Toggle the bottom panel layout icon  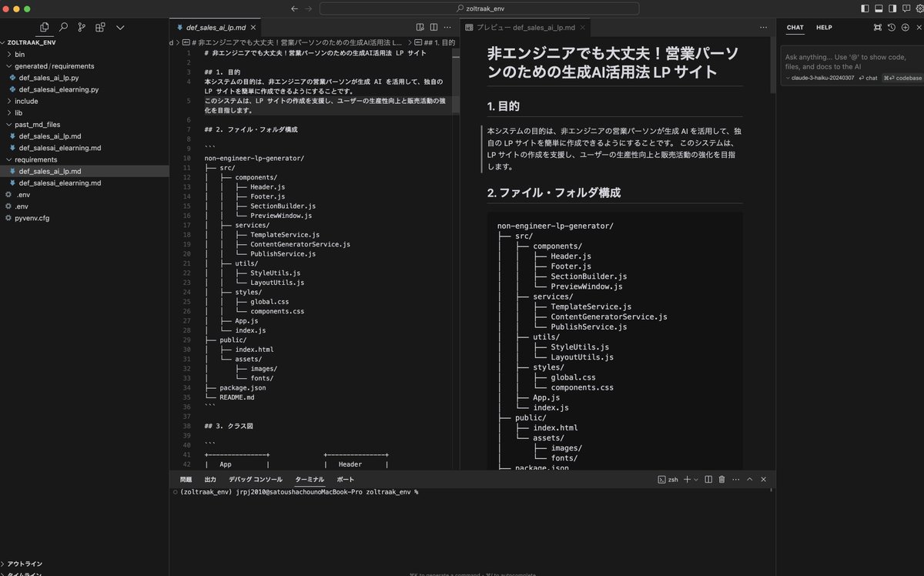point(879,8)
